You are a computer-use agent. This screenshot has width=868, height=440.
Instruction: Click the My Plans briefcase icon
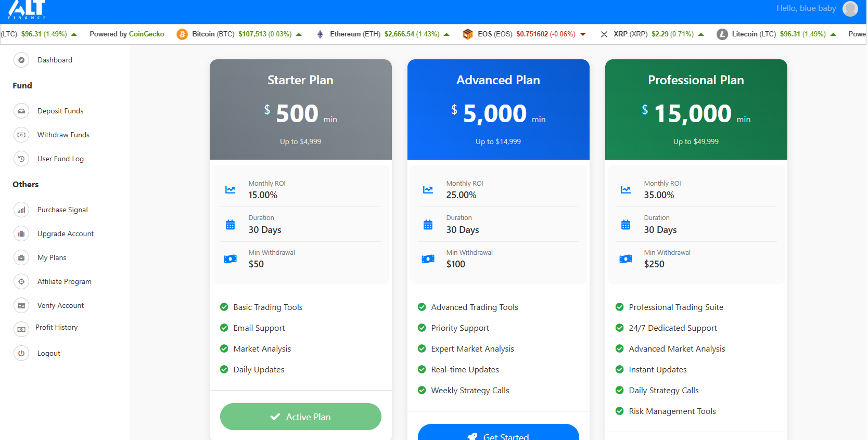click(x=21, y=258)
